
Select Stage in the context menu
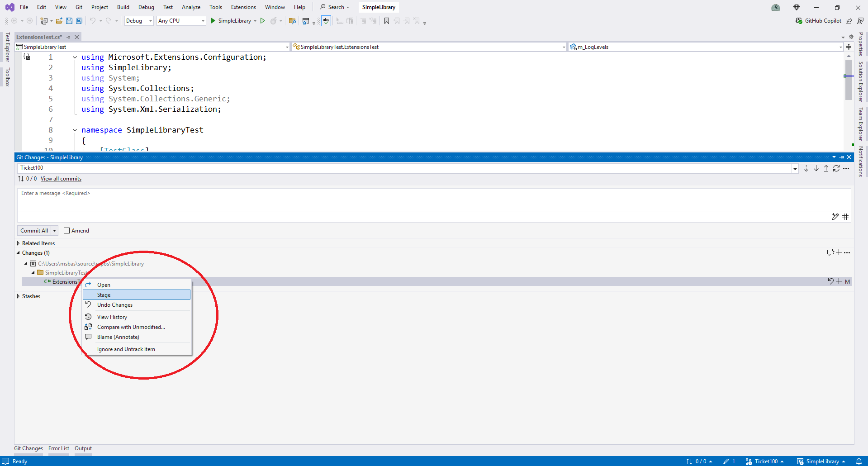(137, 295)
